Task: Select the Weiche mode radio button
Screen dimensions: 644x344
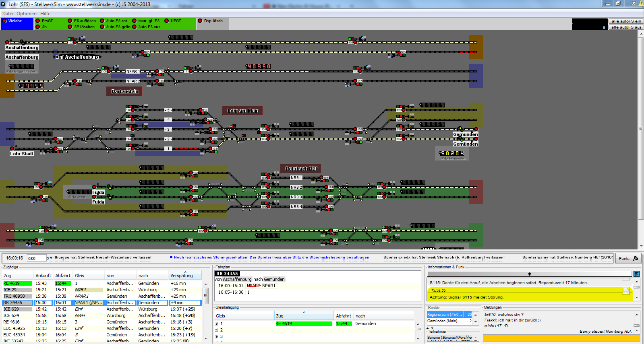Action: [x=5, y=21]
